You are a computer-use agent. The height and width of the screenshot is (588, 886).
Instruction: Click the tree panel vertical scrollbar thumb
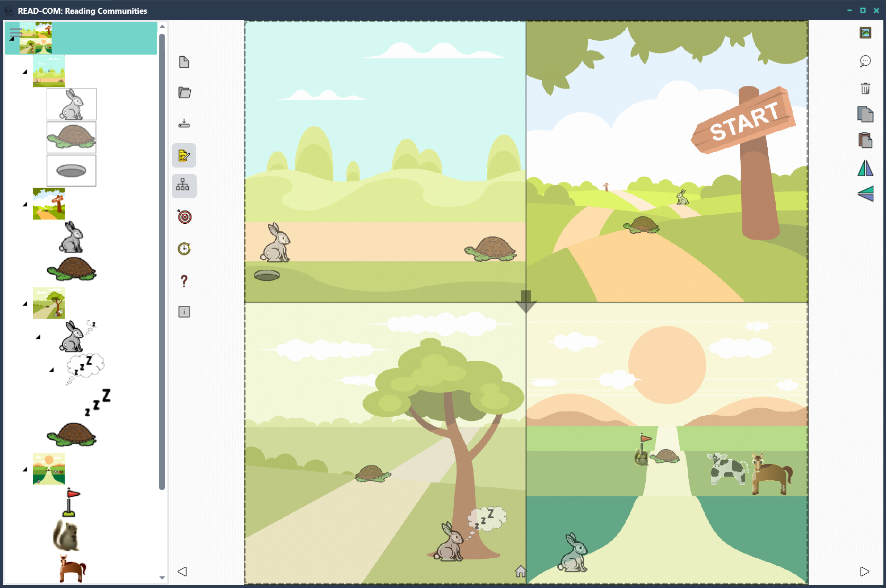click(162, 262)
